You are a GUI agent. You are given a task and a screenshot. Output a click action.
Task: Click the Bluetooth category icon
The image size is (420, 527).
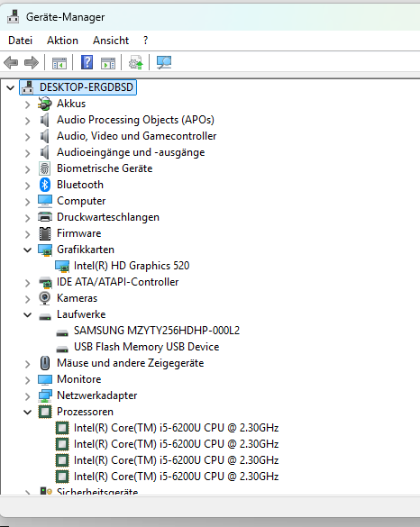coord(45,185)
